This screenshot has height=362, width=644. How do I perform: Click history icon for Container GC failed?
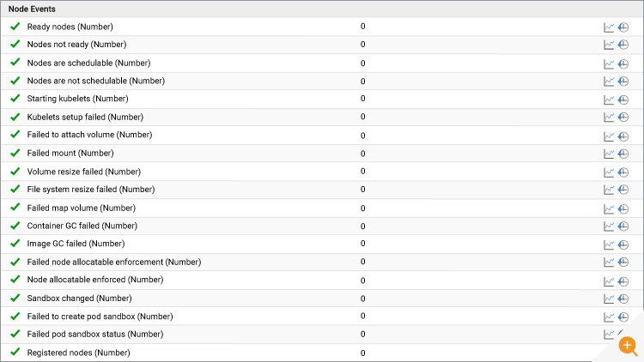[x=623, y=226]
